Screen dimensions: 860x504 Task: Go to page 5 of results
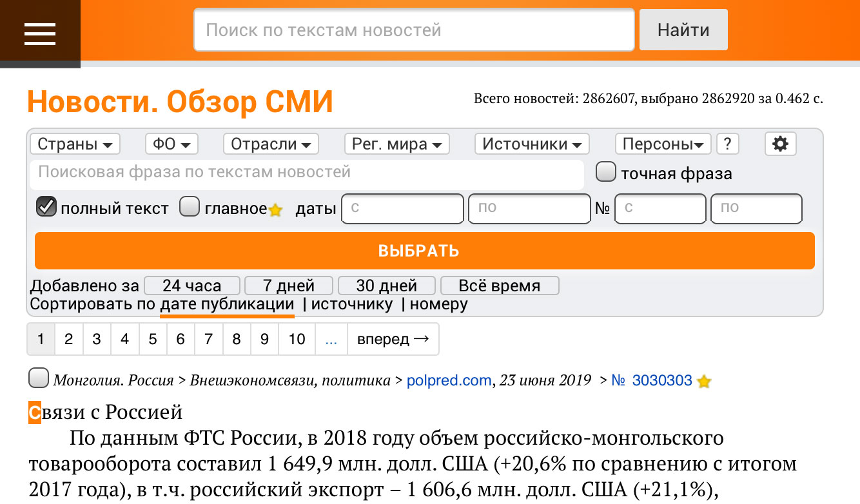(x=153, y=338)
